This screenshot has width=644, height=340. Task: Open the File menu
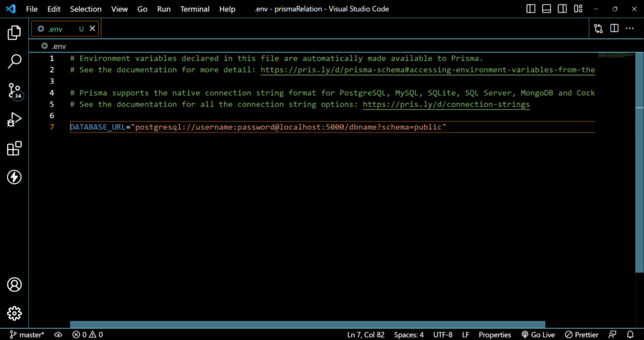tap(31, 9)
